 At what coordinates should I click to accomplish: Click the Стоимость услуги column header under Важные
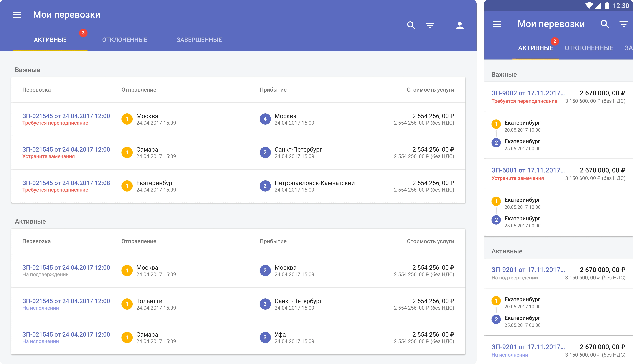click(430, 90)
